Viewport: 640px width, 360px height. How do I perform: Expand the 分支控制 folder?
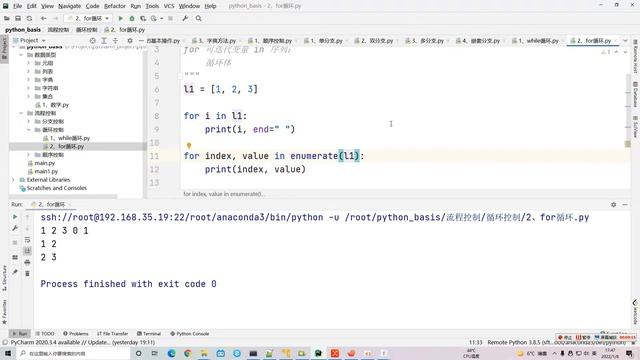click(29, 121)
